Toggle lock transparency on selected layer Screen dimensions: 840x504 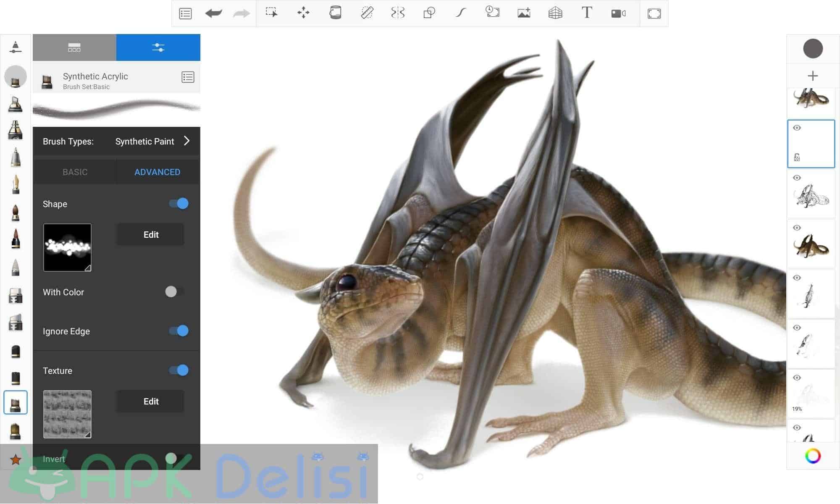click(797, 157)
